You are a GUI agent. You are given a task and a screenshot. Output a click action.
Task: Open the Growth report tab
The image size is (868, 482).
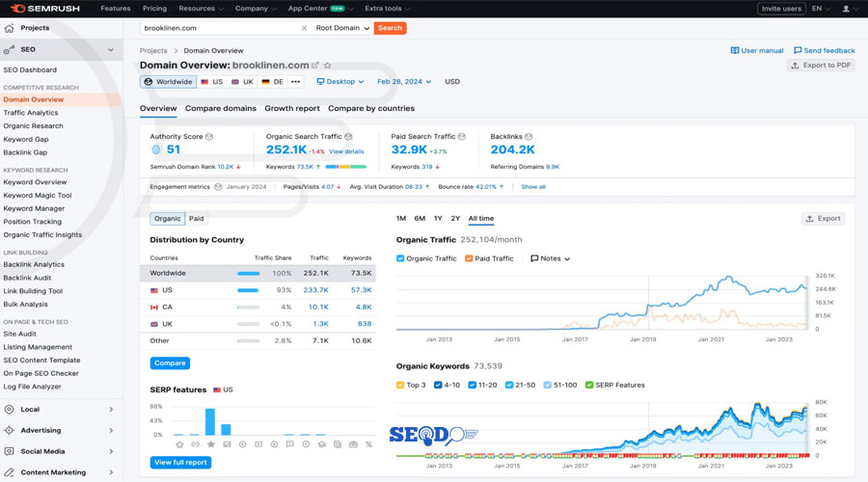[x=292, y=109]
